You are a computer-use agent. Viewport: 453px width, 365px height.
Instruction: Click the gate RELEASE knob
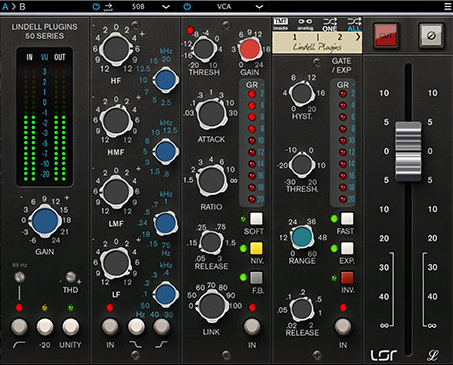point(302,309)
